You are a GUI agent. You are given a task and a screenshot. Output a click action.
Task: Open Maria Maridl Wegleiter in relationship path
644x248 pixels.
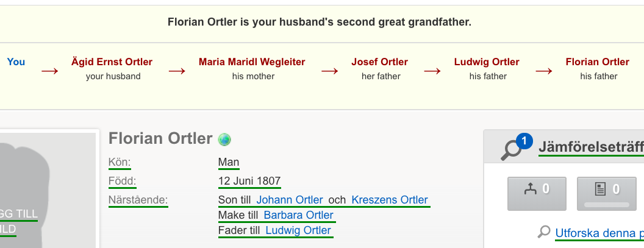pyautogui.click(x=252, y=62)
